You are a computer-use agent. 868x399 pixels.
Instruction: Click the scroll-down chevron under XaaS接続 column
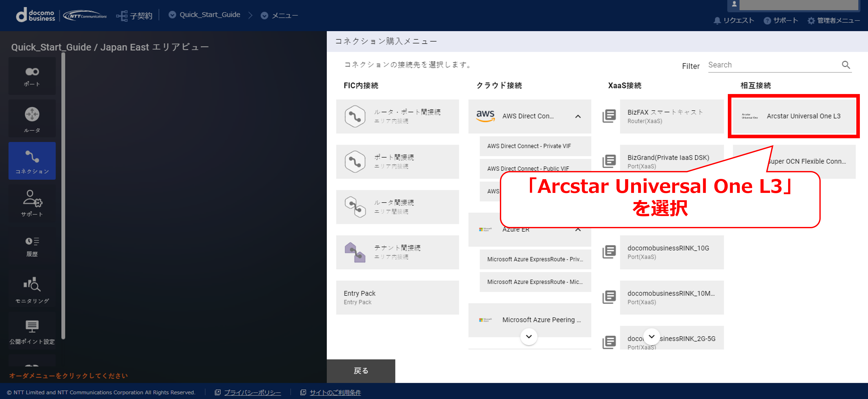[652, 336]
